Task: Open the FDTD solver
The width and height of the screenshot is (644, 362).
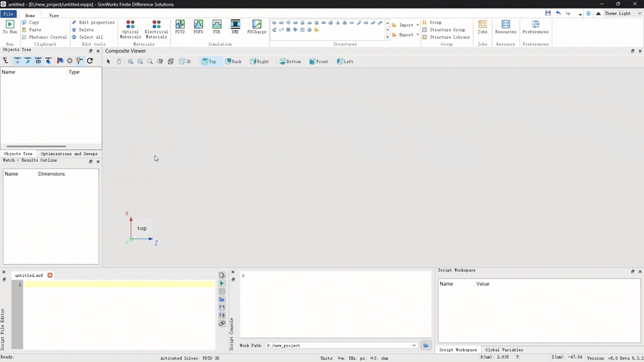Action: (x=180, y=27)
